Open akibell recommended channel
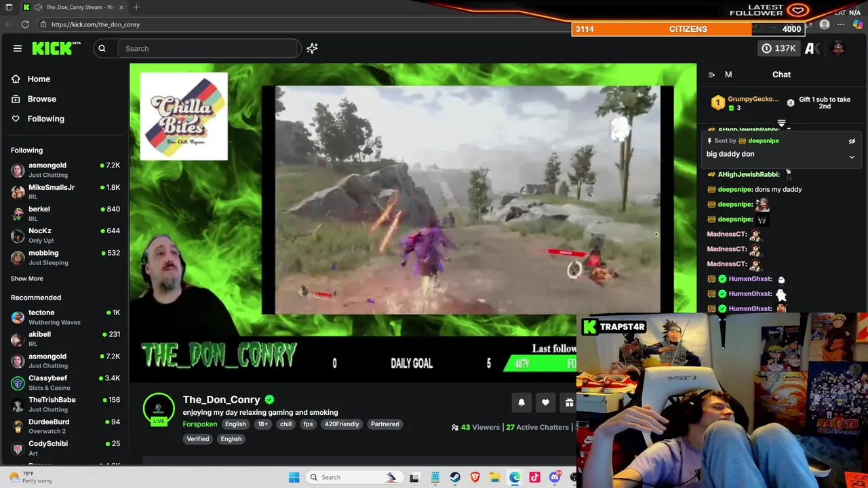Image resolution: width=868 pixels, height=488 pixels. coord(64,339)
